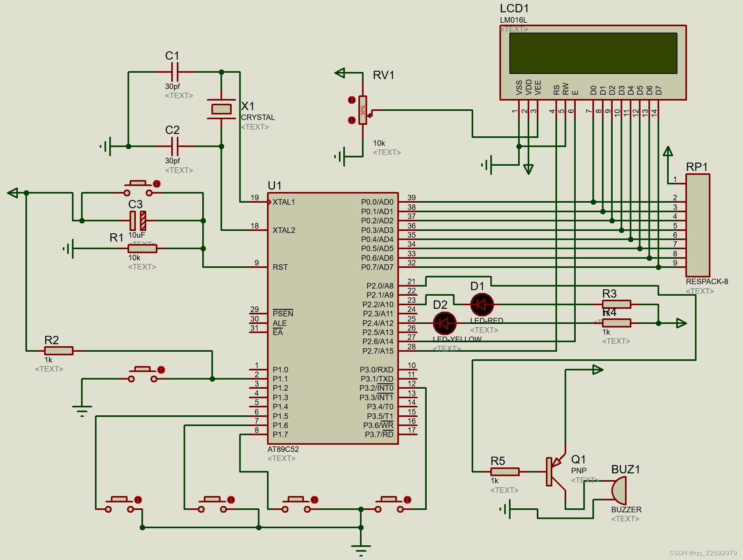
Task: Select resistor R2 body
Action: pos(59,351)
